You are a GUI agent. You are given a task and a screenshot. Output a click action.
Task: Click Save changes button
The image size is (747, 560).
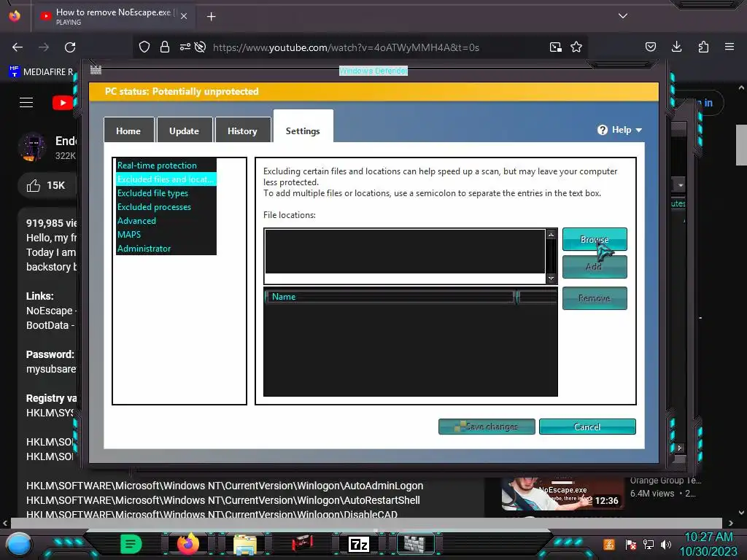coord(487,427)
